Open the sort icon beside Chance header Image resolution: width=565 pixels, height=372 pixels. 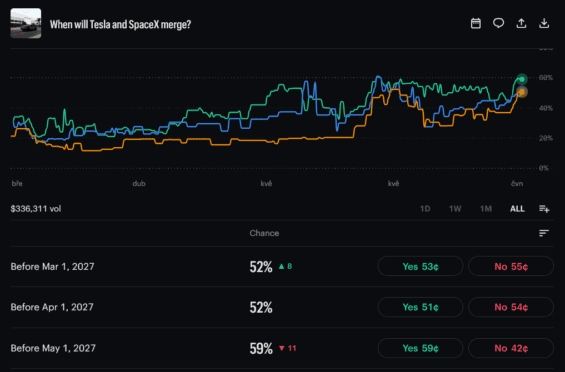[x=544, y=233]
